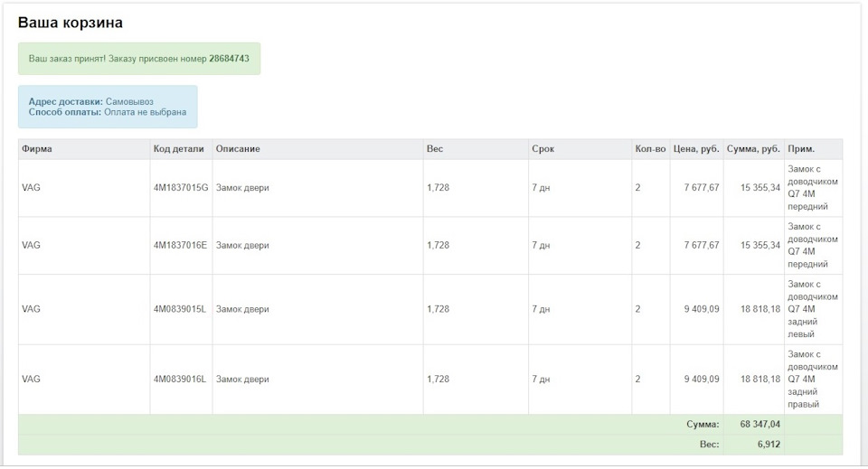Click quantity 2 in the 4M0839016L row
This screenshot has width=868, height=469.
click(x=637, y=380)
